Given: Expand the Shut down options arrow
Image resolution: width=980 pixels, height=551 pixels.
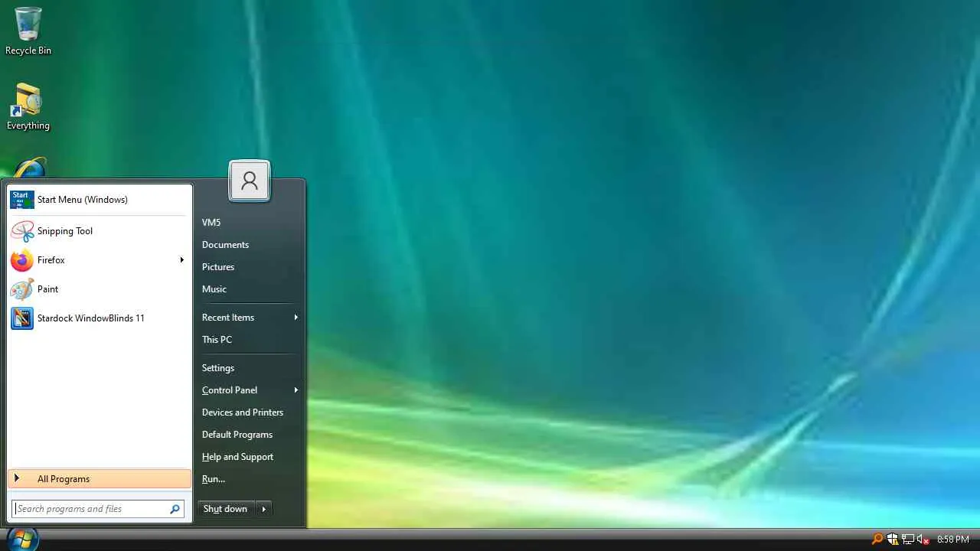Looking at the screenshot, I should click(x=264, y=509).
